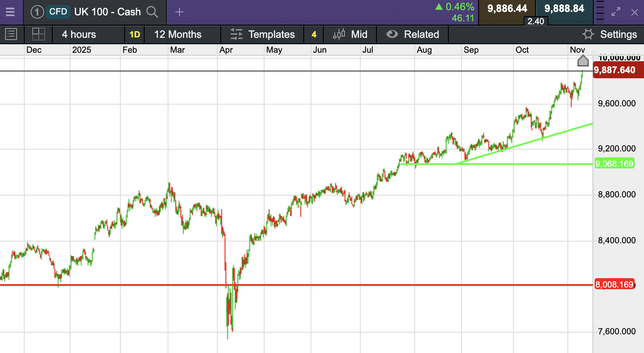Open the 4 hours interval dropdown
644x353 pixels.
[79, 34]
